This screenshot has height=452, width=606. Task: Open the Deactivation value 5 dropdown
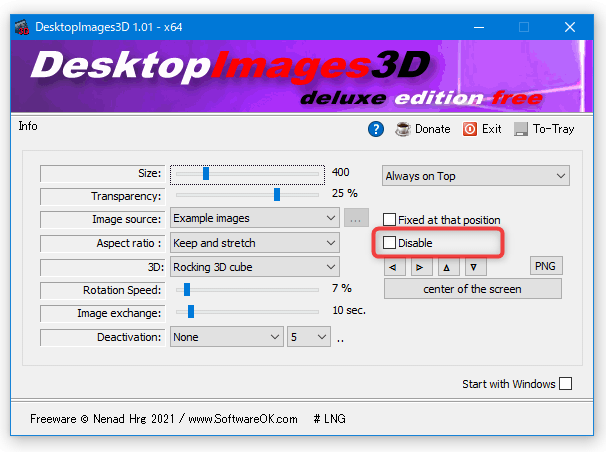pyautogui.click(x=309, y=336)
